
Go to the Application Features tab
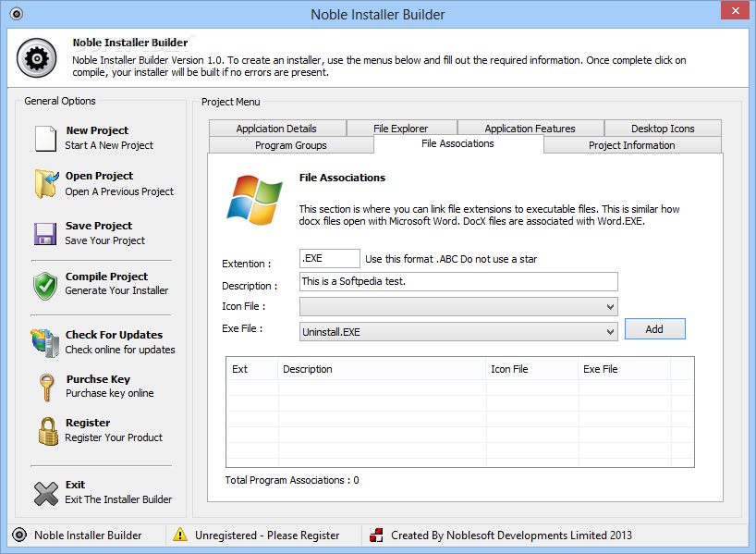[530, 129]
